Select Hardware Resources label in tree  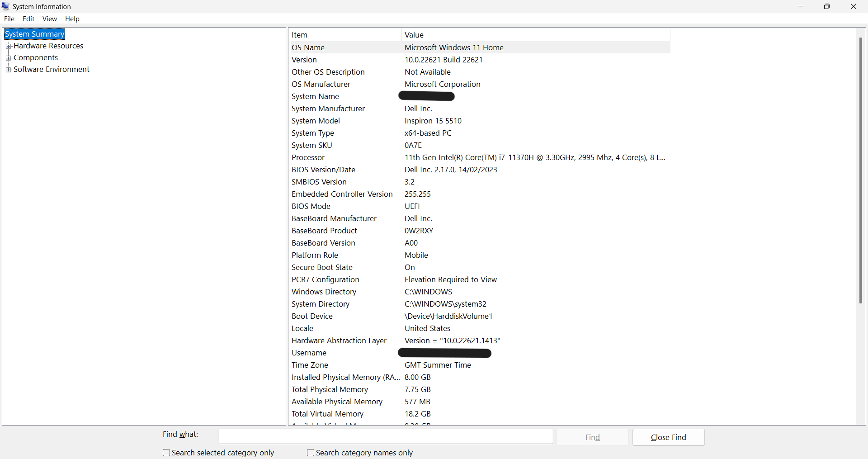pos(48,46)
